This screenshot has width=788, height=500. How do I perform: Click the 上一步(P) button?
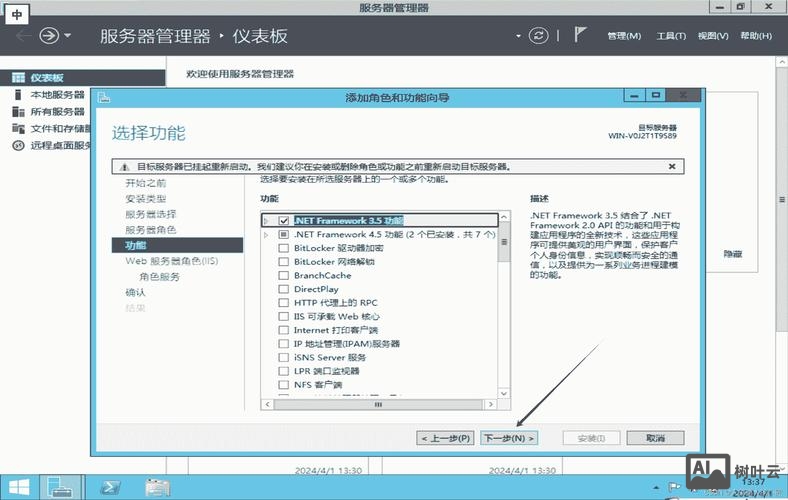point(445,438)
